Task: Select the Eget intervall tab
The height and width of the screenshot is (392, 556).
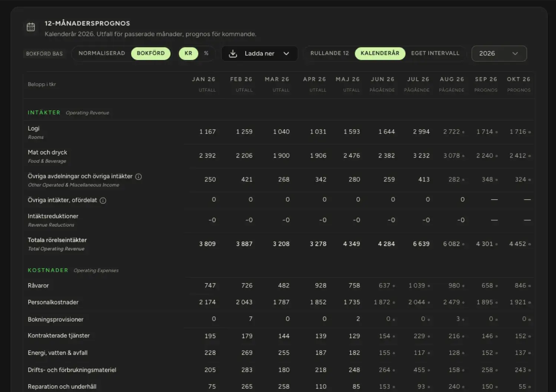Action: coord(435,53)
